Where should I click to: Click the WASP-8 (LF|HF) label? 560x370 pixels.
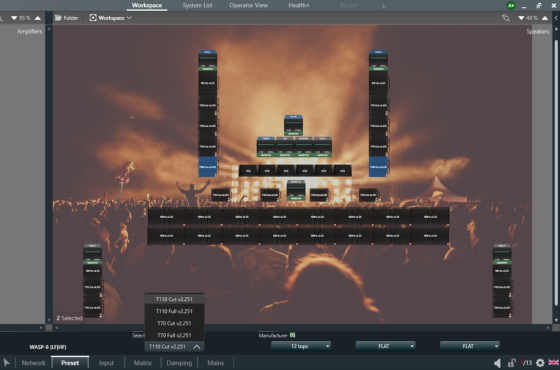point(48,347)
